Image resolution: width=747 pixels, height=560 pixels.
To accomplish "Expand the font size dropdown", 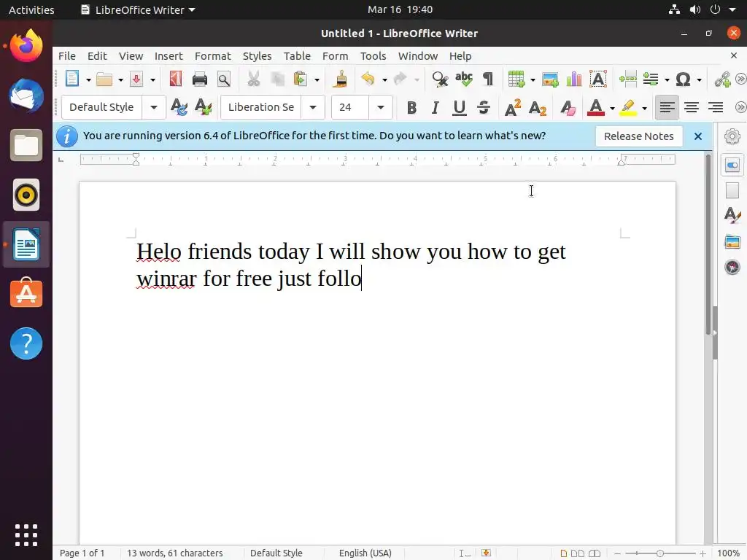I will [x=381, y=107].
